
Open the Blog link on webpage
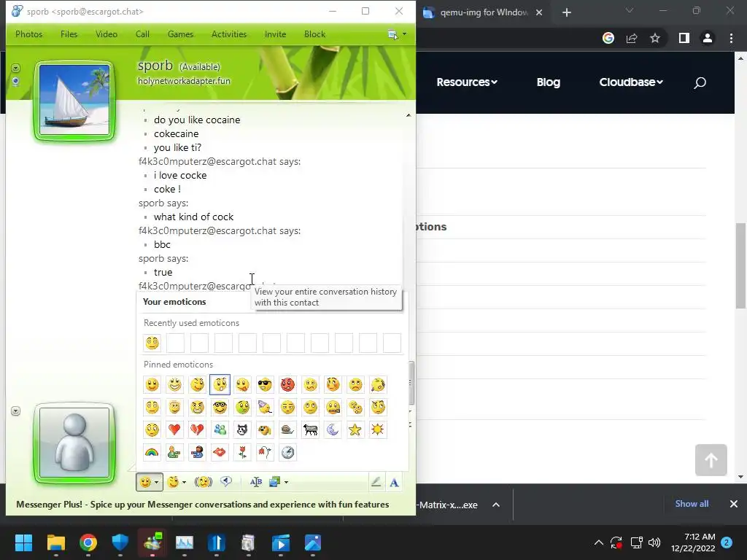pyautogui.click(x=549, y=82)
